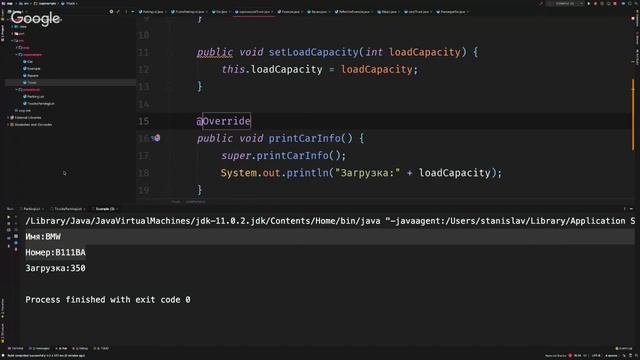Open the TrucksParkingLot run tab
This screenshot has width=640, height=360.
click(68, 209)
